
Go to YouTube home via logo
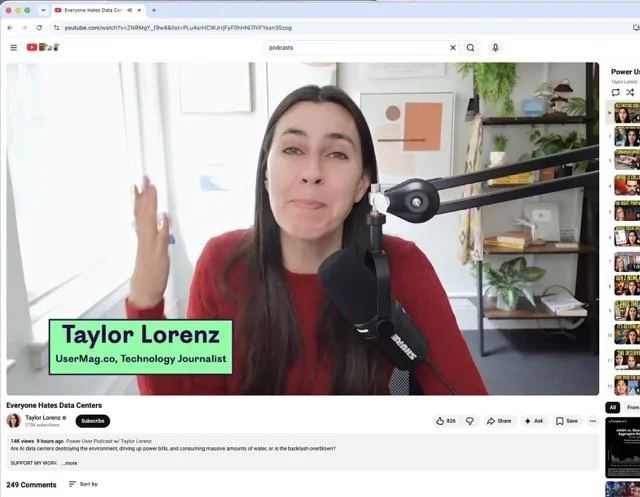43,47
